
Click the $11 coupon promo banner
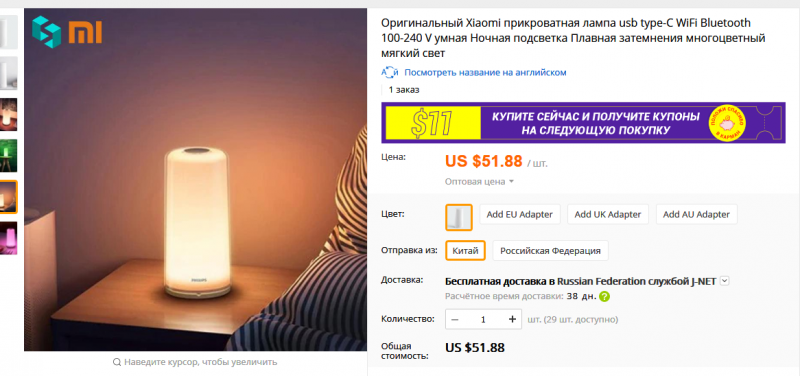(583, 122)
